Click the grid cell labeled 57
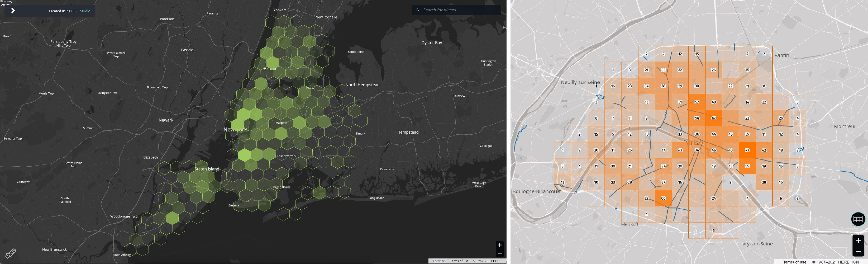 [697, 102]
